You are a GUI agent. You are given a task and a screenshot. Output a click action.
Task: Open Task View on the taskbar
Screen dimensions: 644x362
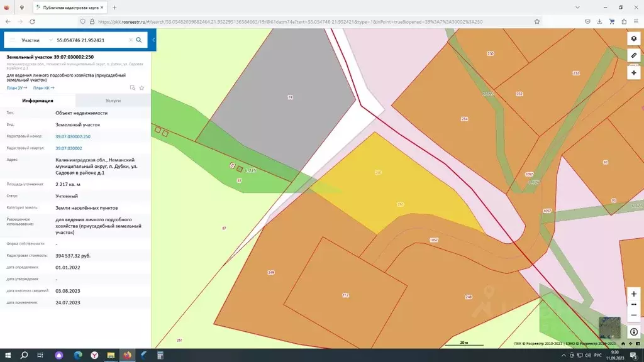click(40, 355)
